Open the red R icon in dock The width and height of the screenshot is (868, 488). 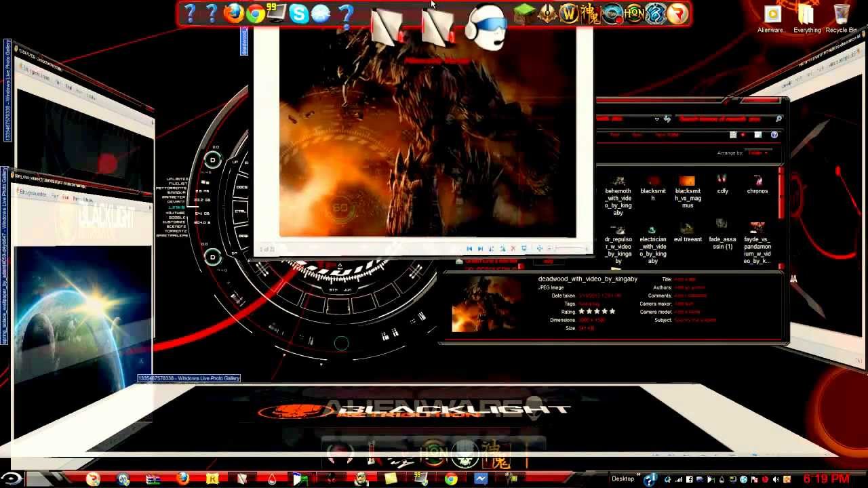tap(677, 14)
